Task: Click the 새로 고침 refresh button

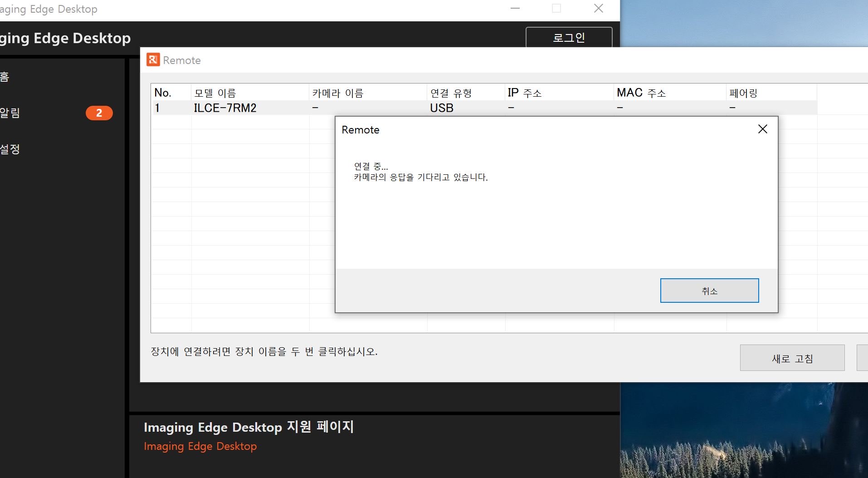Action: click(x=792, y=358)
